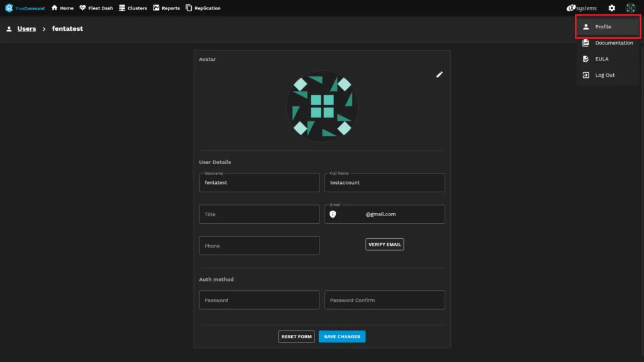Go to Fleet Dash
This screenshot has height=362, width=644.
click(96, 8)
